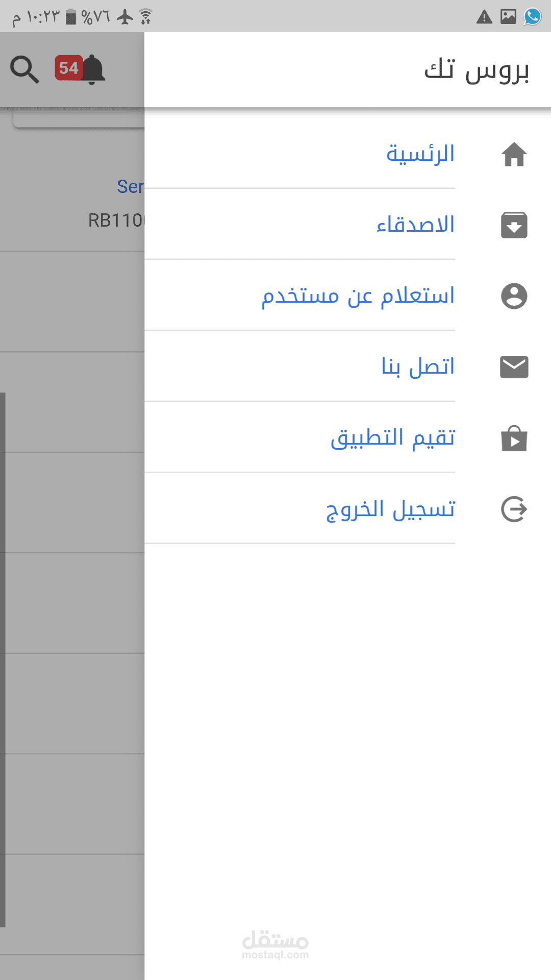Tap the user account circle icon

click(x=514, y=296)
